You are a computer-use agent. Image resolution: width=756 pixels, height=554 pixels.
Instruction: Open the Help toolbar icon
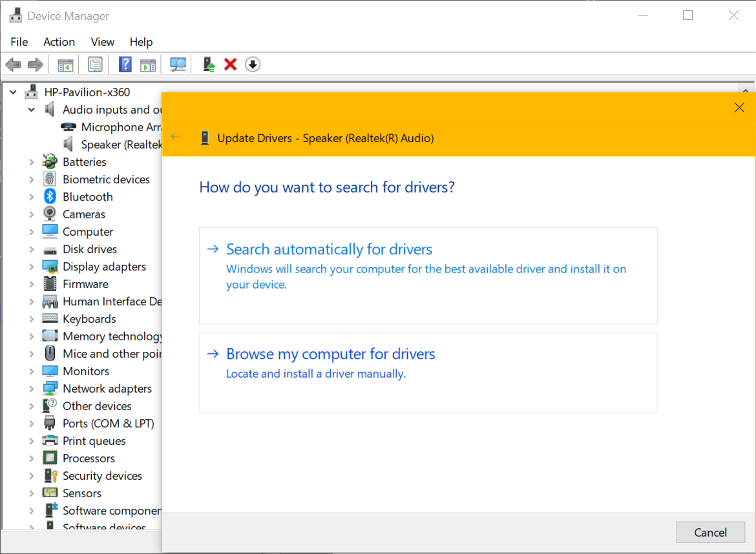(125, 64)
